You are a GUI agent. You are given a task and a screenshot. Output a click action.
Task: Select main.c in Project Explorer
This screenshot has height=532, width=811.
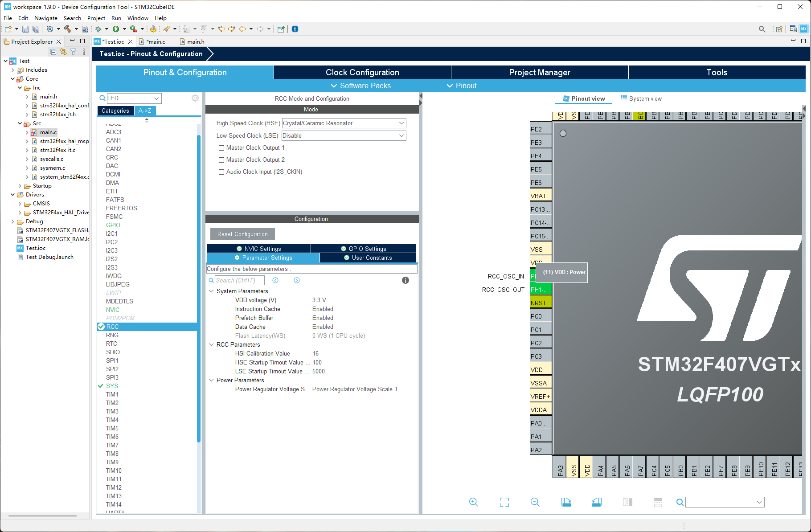48,132
